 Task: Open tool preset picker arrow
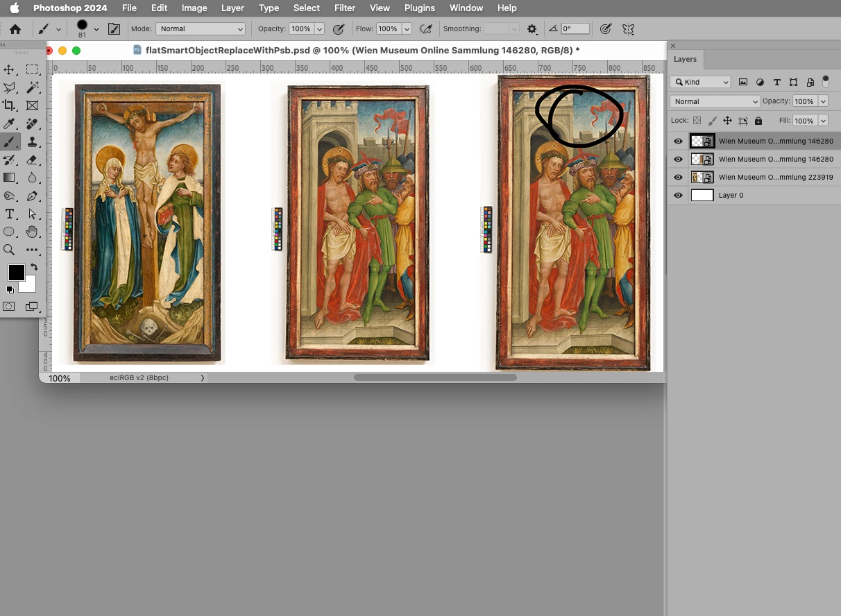(58, 29)
